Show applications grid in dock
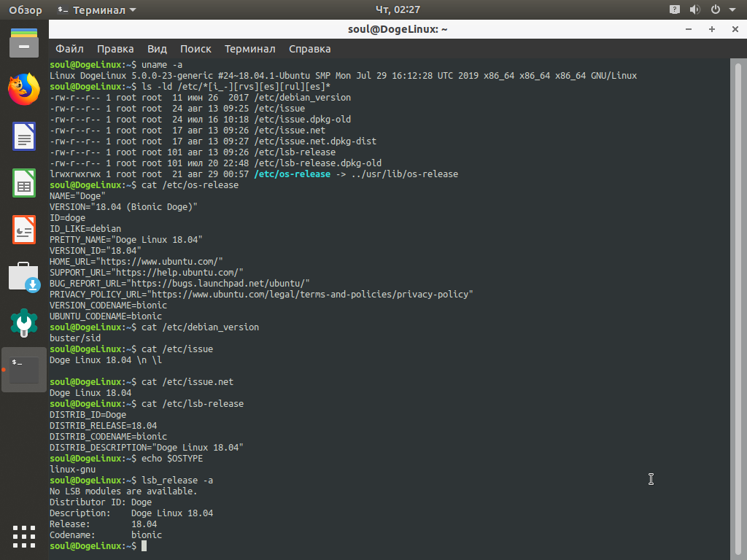The width and height of the screenshot is (747, 560). coord(24,537)
